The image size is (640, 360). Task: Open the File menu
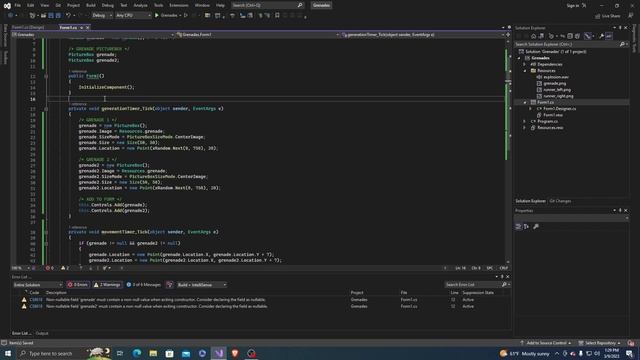point(18,5)
